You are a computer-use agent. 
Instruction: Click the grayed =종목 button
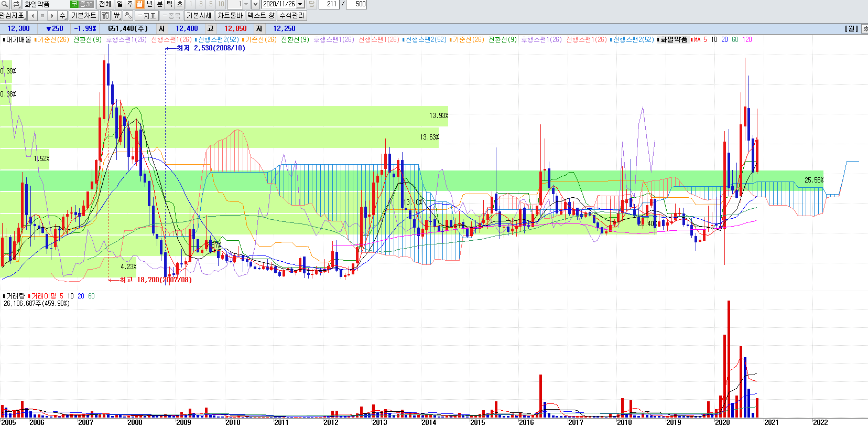point(171,16)
